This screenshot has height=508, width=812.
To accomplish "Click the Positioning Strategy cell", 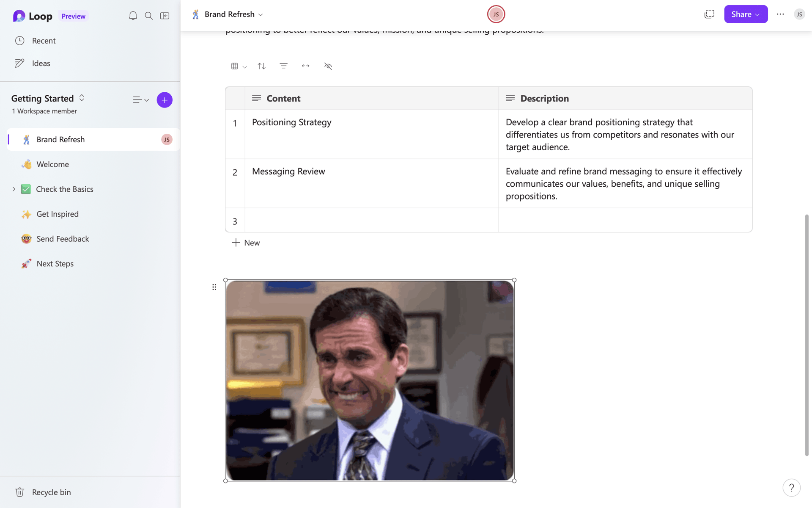I will [372, 134].
